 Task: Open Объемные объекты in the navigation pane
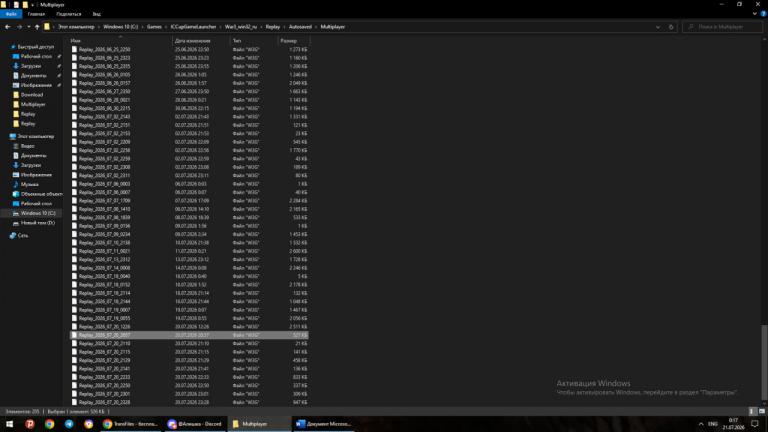tap(41, 194)
